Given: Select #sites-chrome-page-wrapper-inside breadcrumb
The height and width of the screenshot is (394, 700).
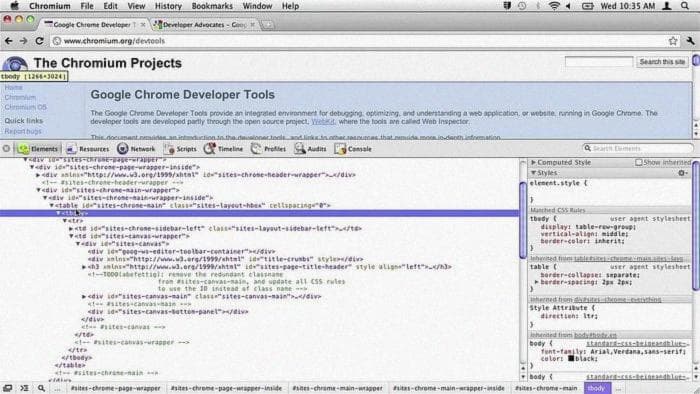Looking at the screenshot, I should pyautogui.click(x=226, y=388).
